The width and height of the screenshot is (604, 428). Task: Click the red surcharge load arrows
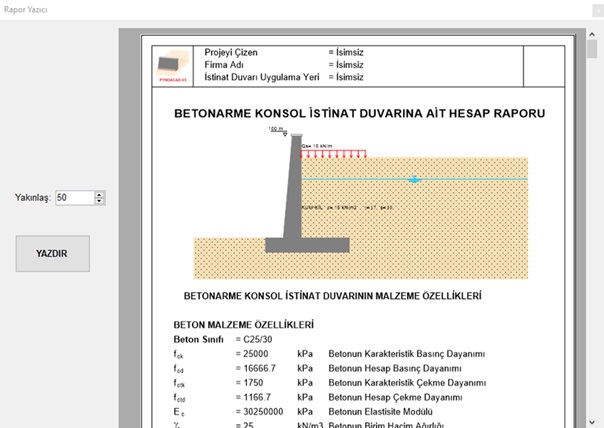point(333,154)
